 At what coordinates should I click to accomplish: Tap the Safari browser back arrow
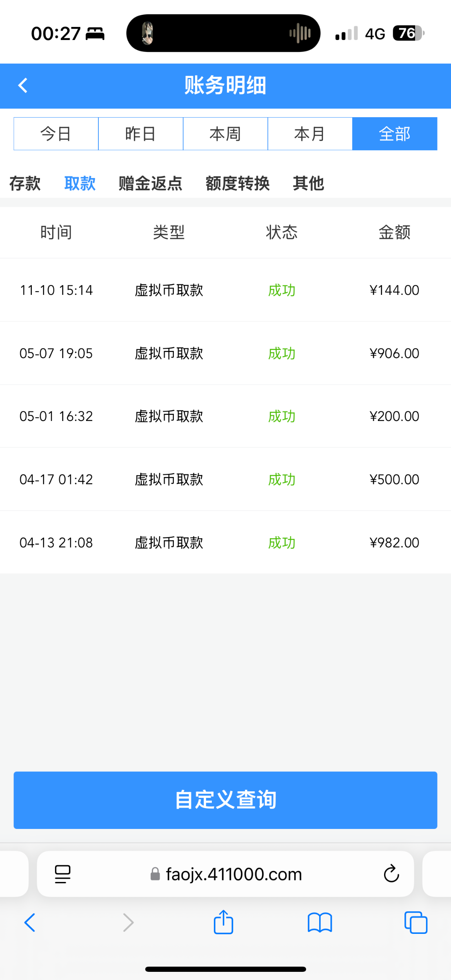point(30,922)
